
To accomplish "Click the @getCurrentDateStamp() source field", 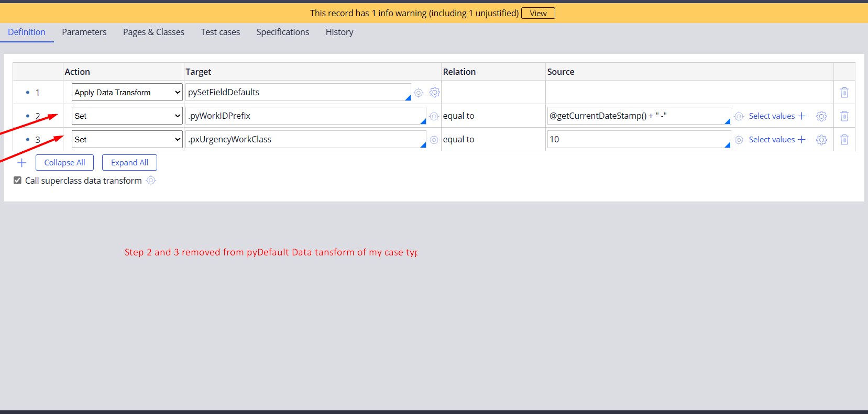I will pos(639,116).
